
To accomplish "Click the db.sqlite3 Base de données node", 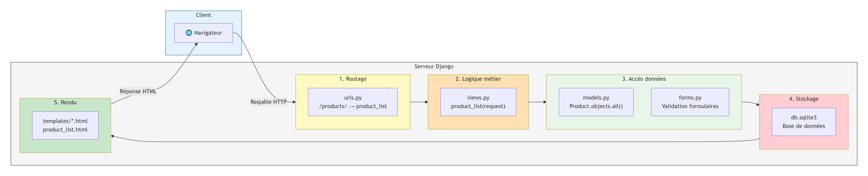I will pyautogui.click(x=804, y=122).
